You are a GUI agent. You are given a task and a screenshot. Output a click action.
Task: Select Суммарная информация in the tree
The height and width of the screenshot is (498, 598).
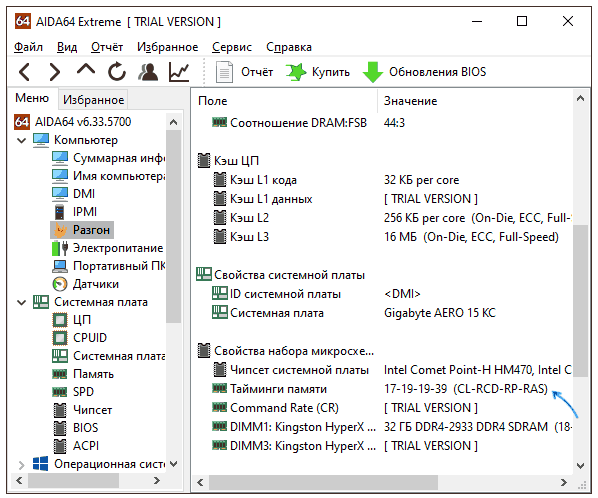point(108,158)
